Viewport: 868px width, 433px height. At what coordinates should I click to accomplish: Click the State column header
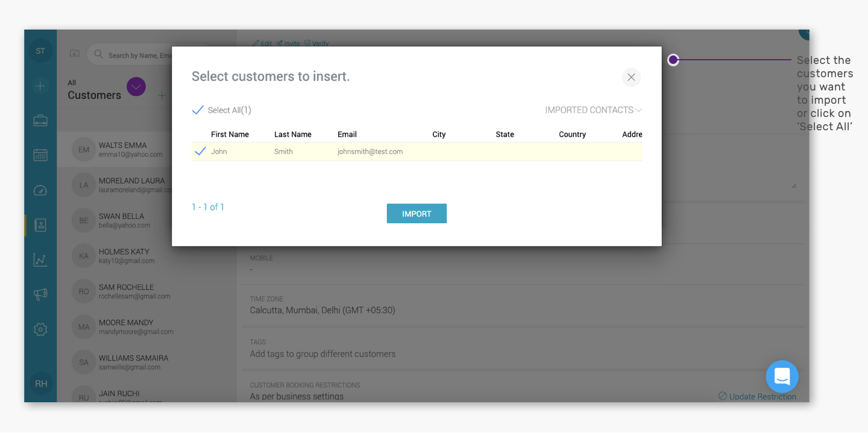[x=505, y=134]
